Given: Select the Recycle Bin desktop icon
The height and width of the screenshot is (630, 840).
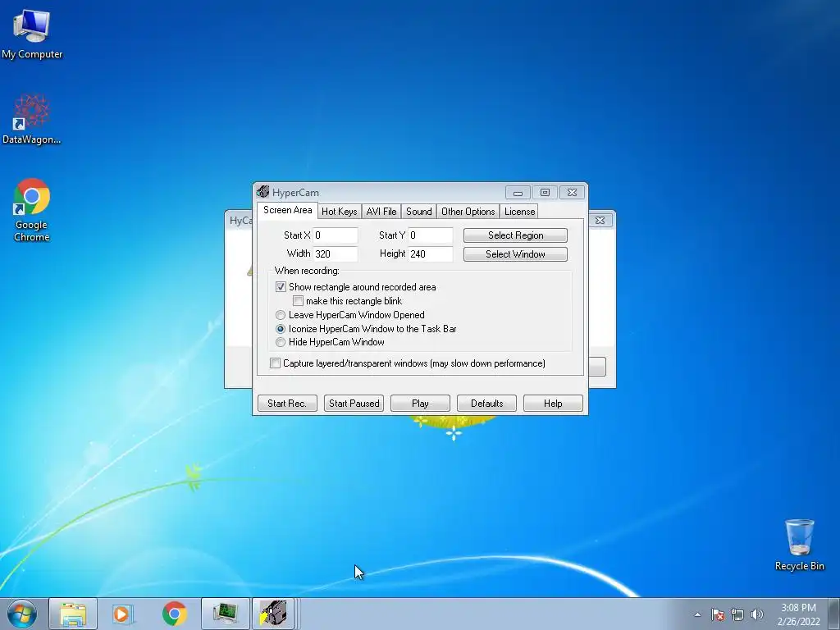Looking at the screenshot, I should point(799,545).
